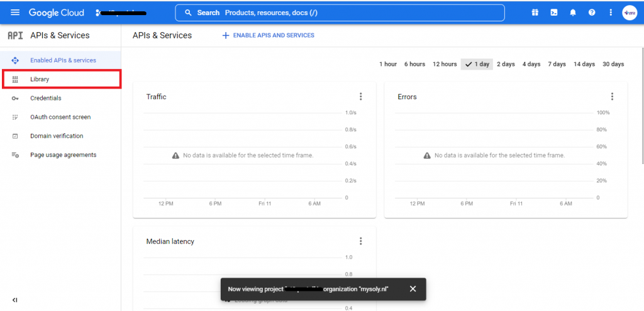This screenshot has height=311, width=644.
Task: Select the 30 days time range
Action: (613, 64)
